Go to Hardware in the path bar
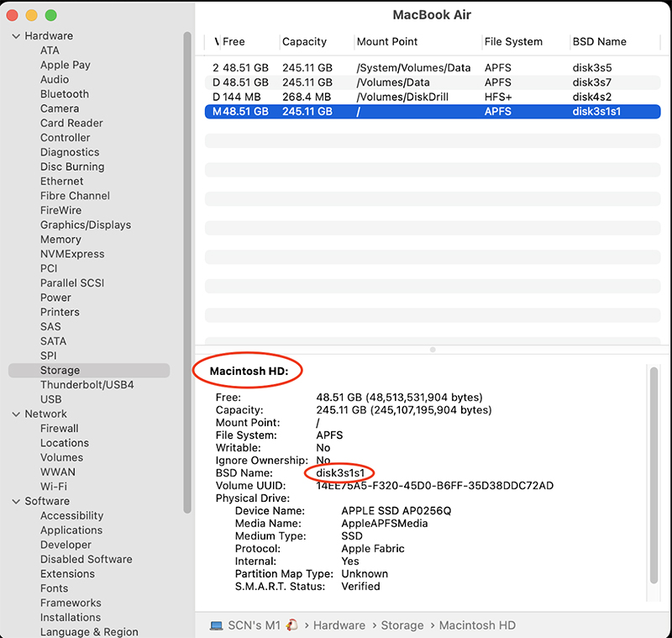Screen dimensions: 672x638 pyautogui.click(x=339, y=626)
